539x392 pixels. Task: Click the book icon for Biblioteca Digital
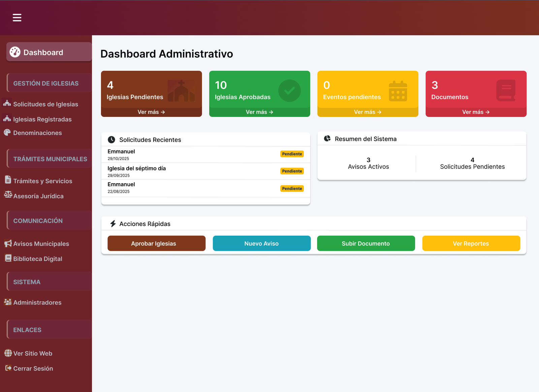tap(8, 258)
